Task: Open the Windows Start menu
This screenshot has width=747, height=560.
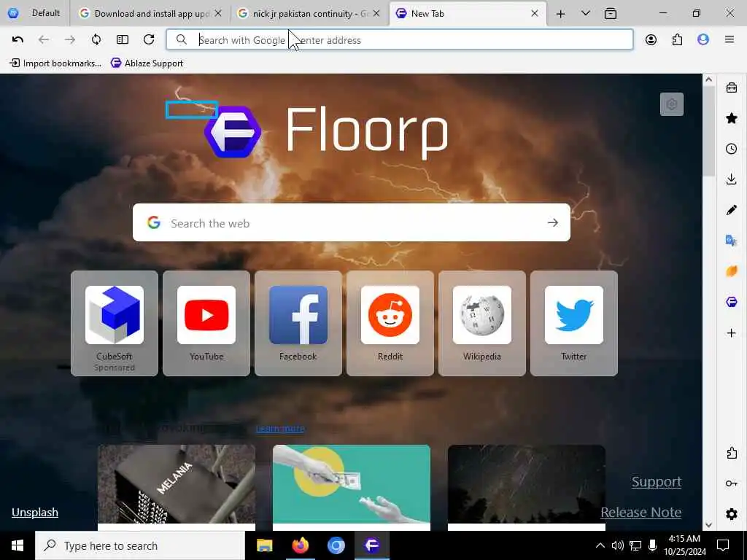Action: [x=18, y=545]
